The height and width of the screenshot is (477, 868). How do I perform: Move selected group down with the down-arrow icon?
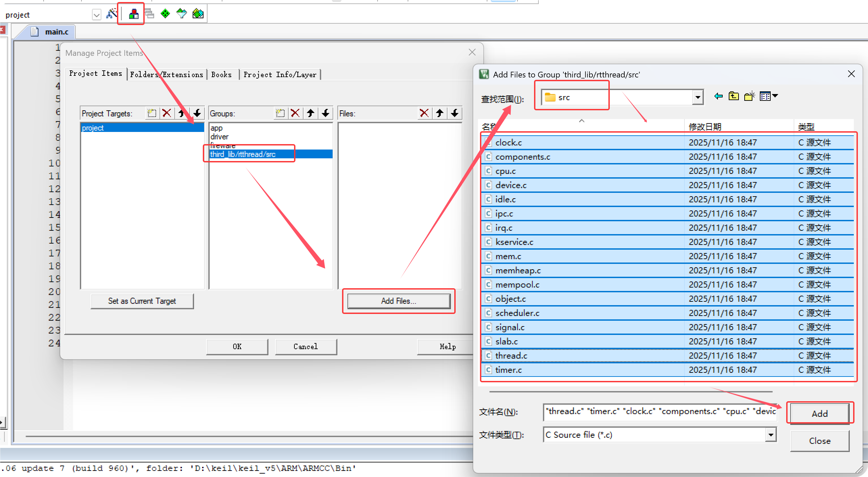[x=325, y=113]
